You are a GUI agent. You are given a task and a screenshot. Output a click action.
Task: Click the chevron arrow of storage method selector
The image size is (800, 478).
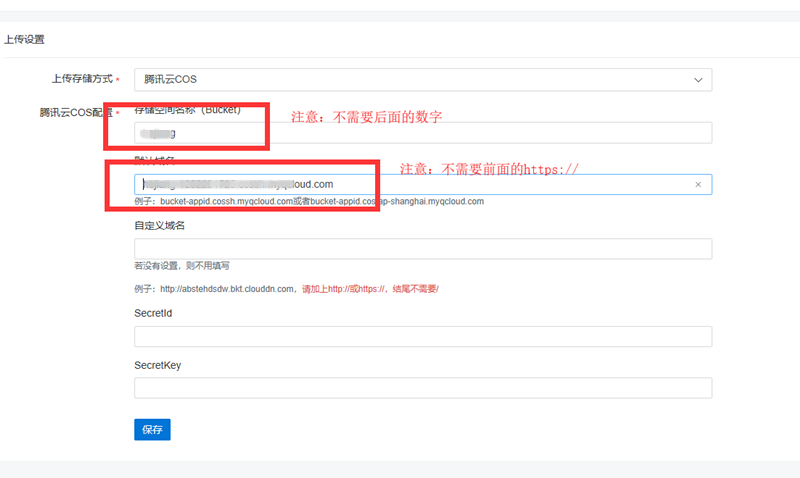click(698, 80)
